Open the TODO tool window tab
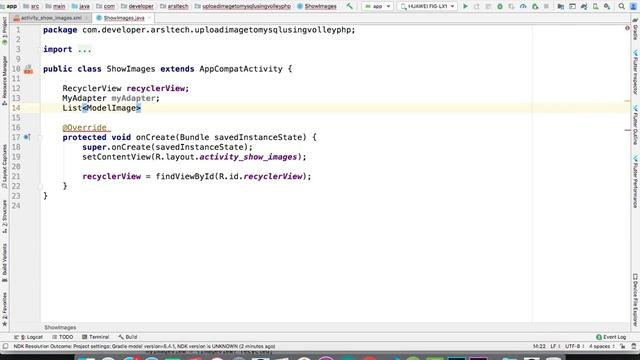 pyautogui.click(x=62, y=337)
